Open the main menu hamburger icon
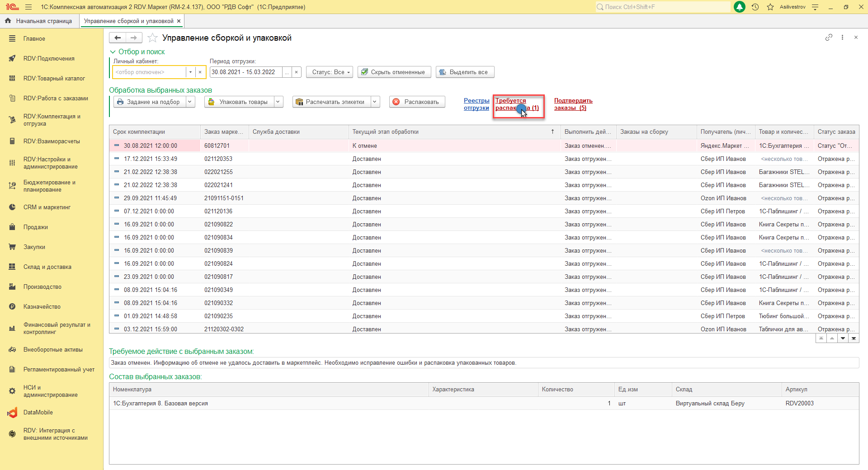 point(28,7)
